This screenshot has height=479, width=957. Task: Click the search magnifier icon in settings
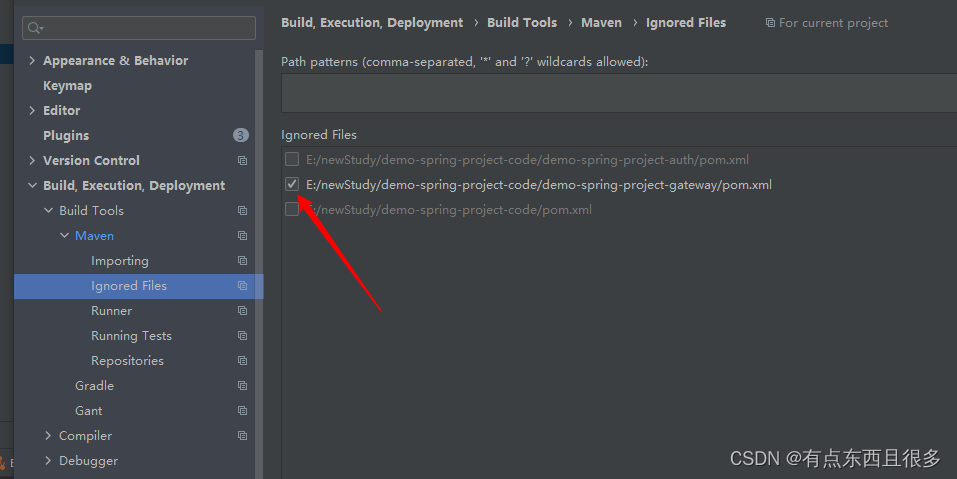35,28
